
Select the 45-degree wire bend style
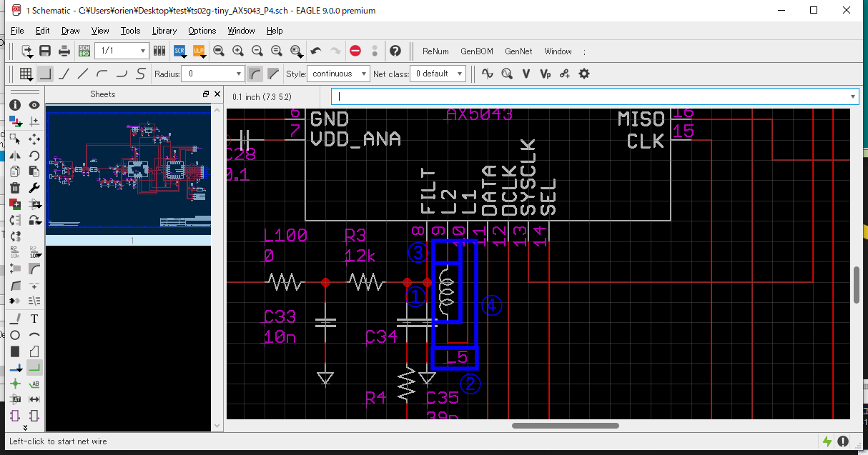64,74
